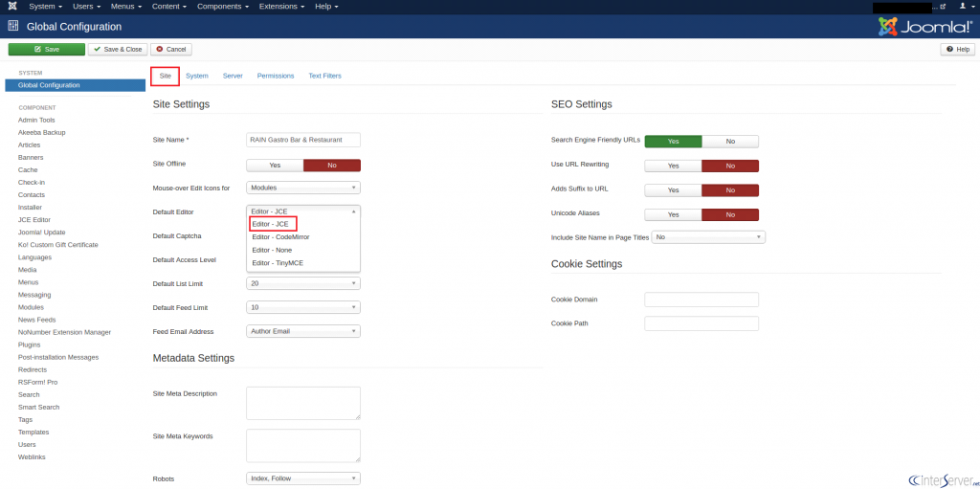
Task: Collapse the Default Editor dropdown
Action: click(303, 211)
